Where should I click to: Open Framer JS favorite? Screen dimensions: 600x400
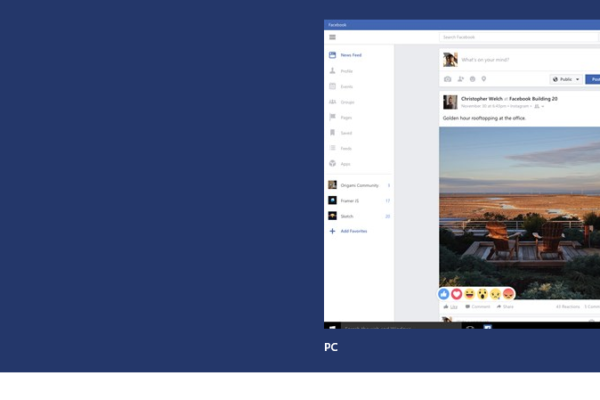pyautogui.click(x=359, y=201)
